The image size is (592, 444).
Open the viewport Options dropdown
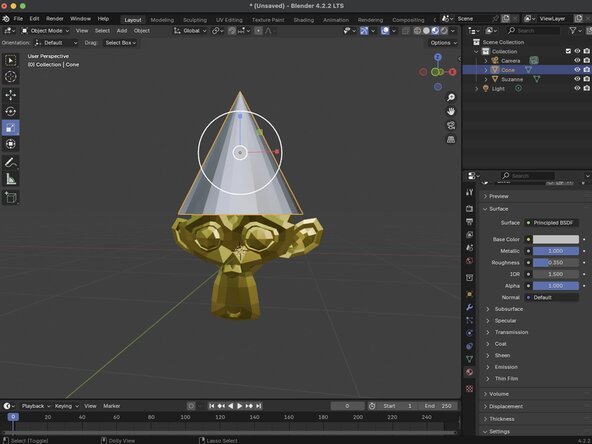pos(444,43)
